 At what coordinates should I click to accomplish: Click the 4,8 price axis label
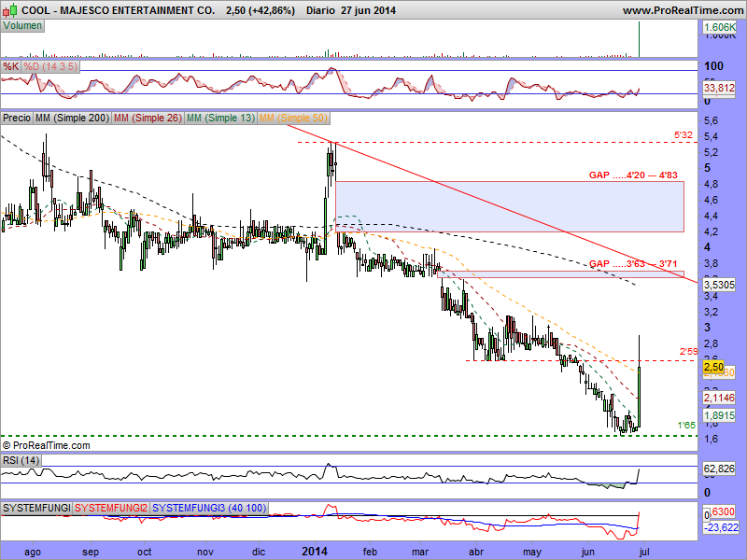(711, 184)
